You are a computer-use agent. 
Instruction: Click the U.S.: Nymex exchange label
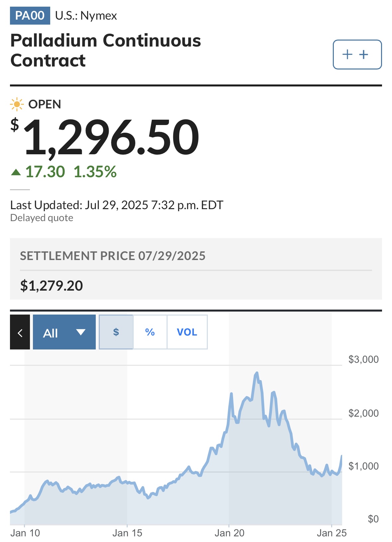(x=86, y=16)
